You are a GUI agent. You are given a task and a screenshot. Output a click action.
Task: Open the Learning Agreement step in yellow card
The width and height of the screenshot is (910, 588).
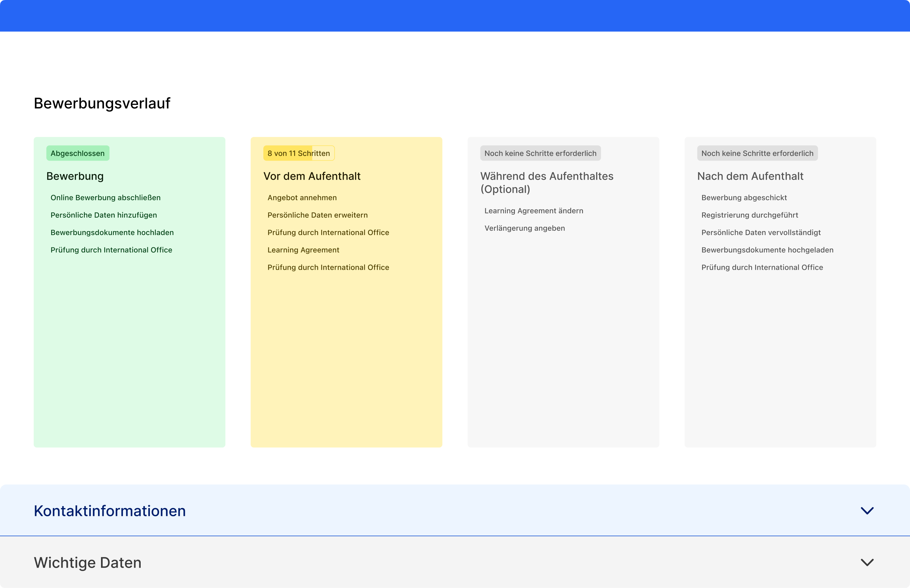[x=303, y=250]
